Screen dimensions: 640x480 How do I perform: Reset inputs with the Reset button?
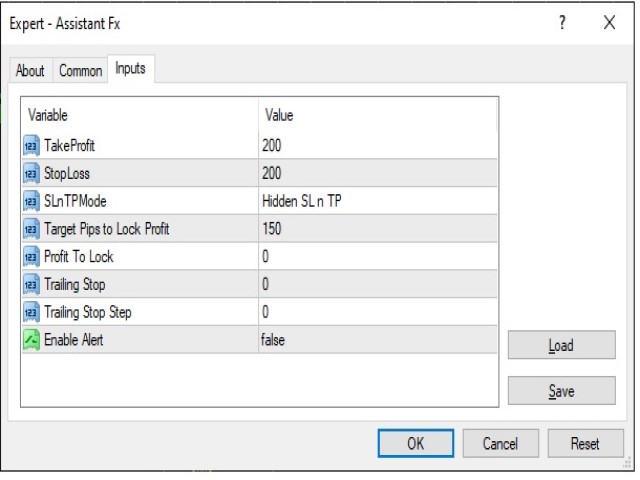pos(585,443)
